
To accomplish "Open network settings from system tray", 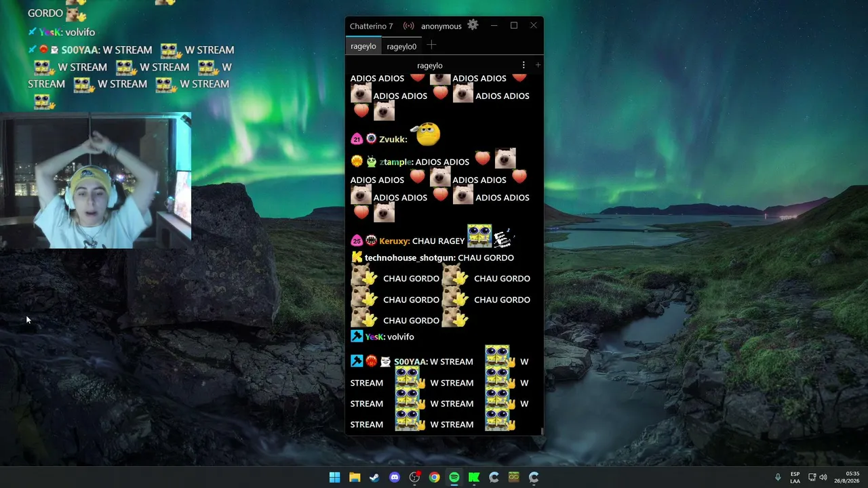I will 812,477.
